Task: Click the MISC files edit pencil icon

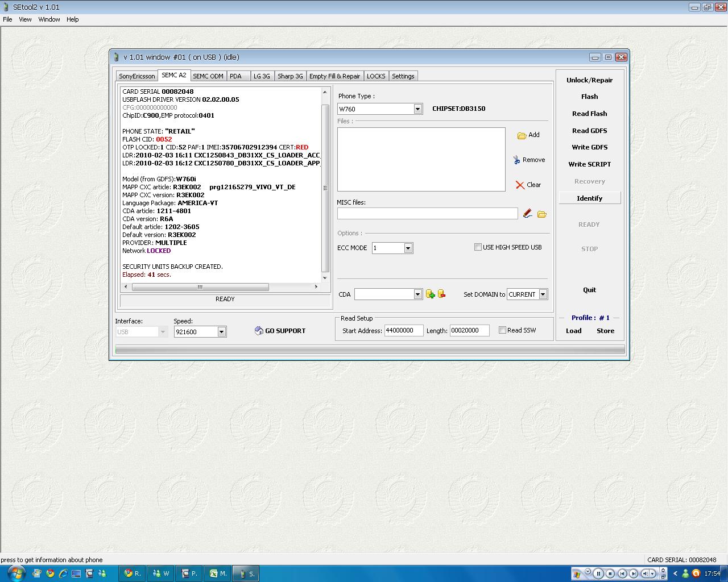Action: coord(528,214)
